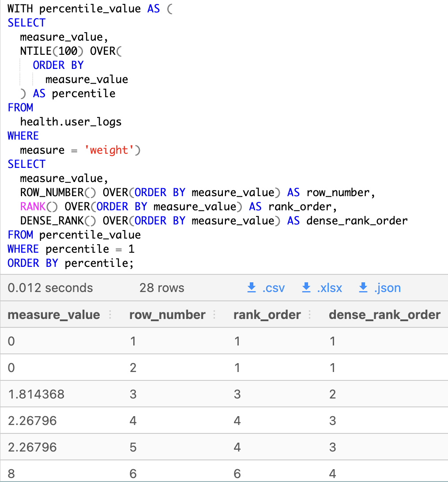Click the .xlsx download arrow icon
448x482 pixels.
(x=306, y=287)
